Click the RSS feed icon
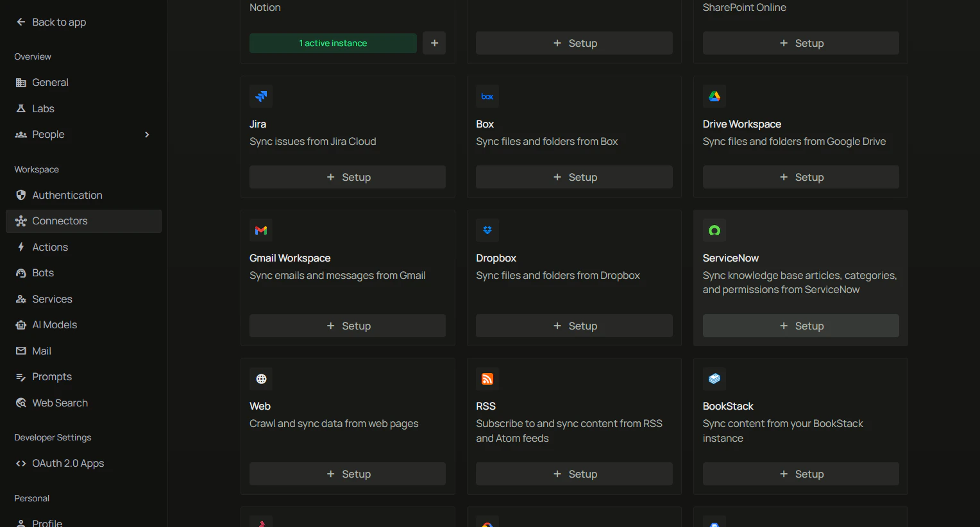This screenshot has width=980, height=527. [487, 379]
